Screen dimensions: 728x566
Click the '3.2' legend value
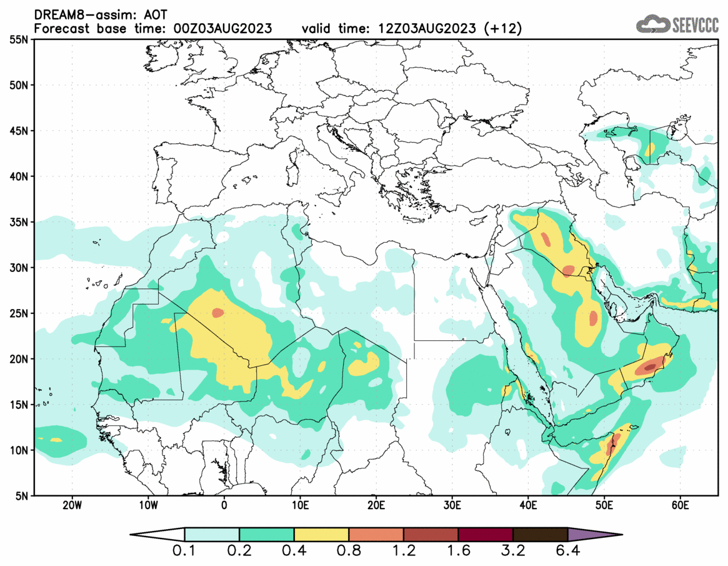pyautogui.click(x=513, y=552)
